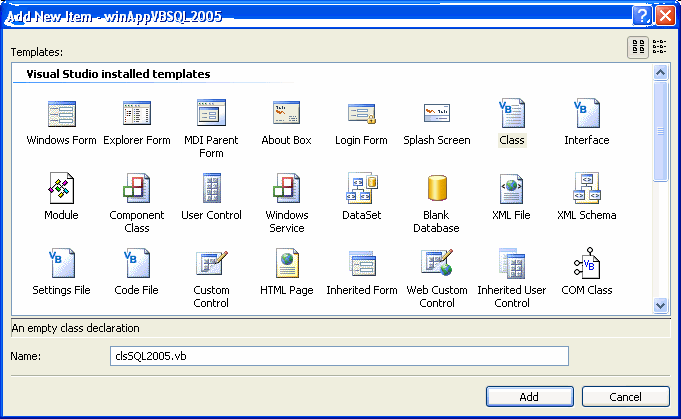Image resolution: width=681 pixels, height=419 pixels.
Task: Select the Code File template icon
Action: [x=137, y=263]
